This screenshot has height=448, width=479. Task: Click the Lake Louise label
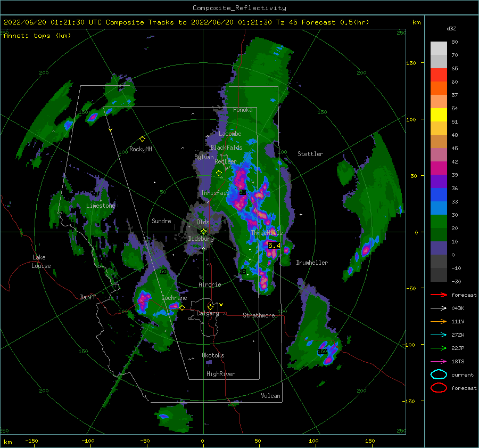click(41, 262)
